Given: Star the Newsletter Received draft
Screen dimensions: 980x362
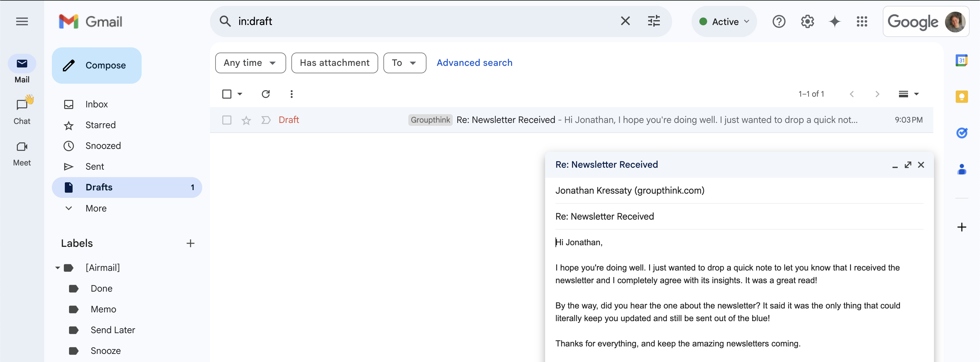Looking at the screenshot, I should pyautogui.click(x=246, y=120).
